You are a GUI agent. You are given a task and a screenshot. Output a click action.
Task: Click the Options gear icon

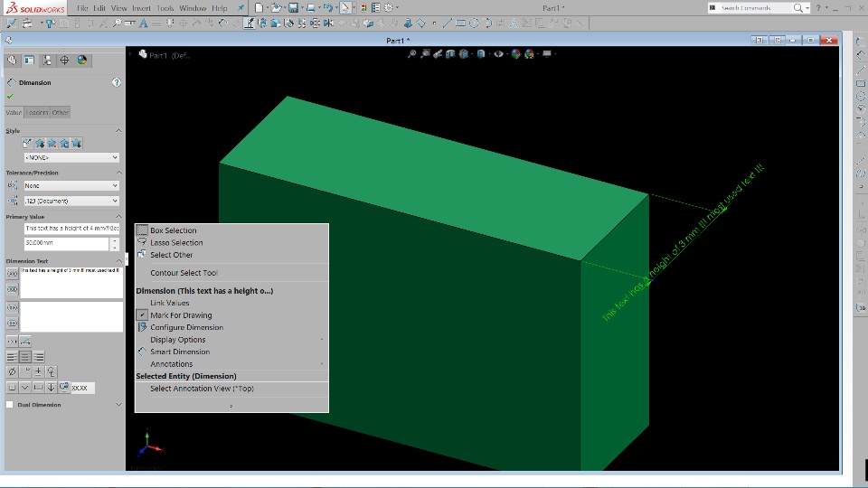389,8
